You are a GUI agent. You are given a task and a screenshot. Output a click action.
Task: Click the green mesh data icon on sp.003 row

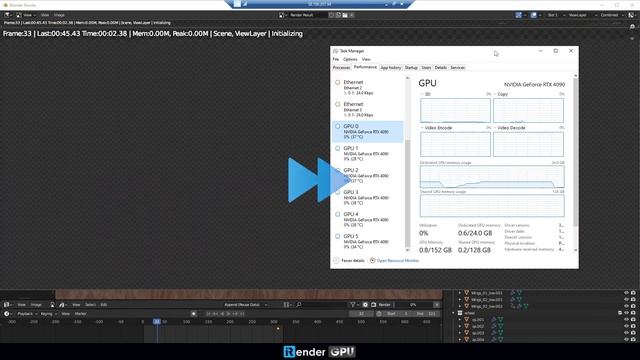(x=500, y=333)
